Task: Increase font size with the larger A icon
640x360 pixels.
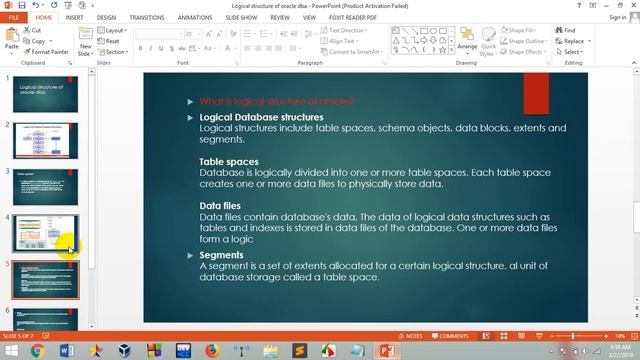Action: click(209, 34)
